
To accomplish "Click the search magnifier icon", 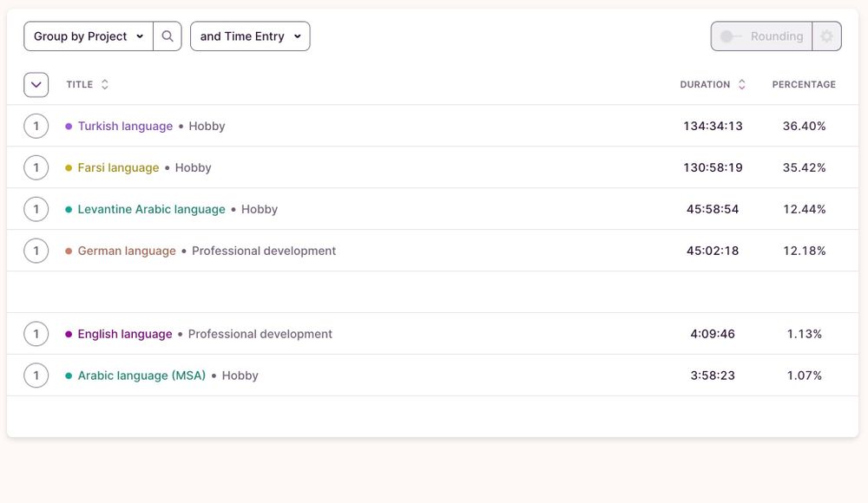I will coord(168,36).
